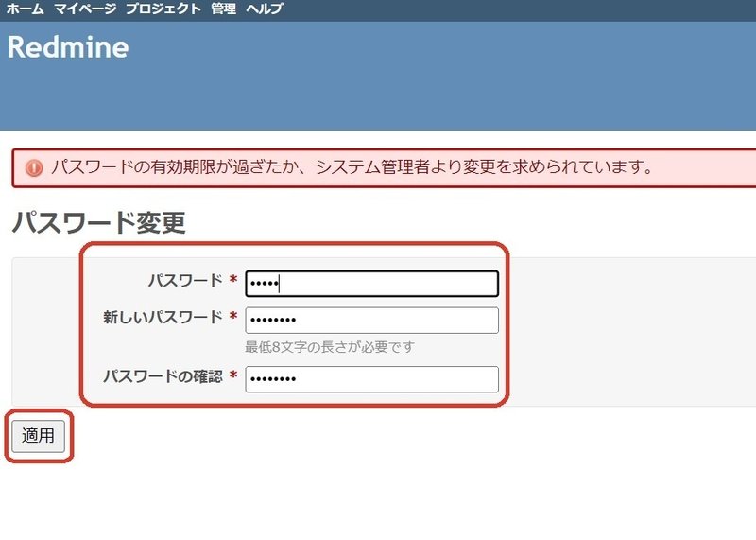Click the Redmine header title
This screenshot has height=540, width=756.
[x=68, y=47]
